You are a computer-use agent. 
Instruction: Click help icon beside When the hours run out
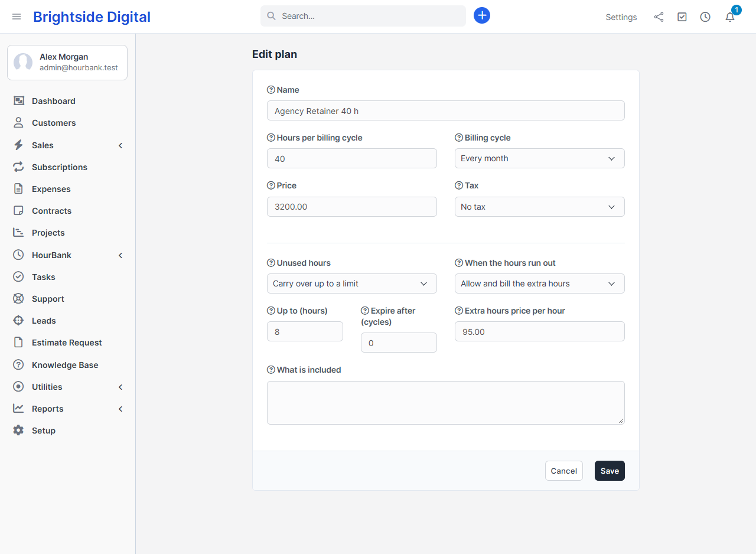pyautogui.click(x=459, y=263)
